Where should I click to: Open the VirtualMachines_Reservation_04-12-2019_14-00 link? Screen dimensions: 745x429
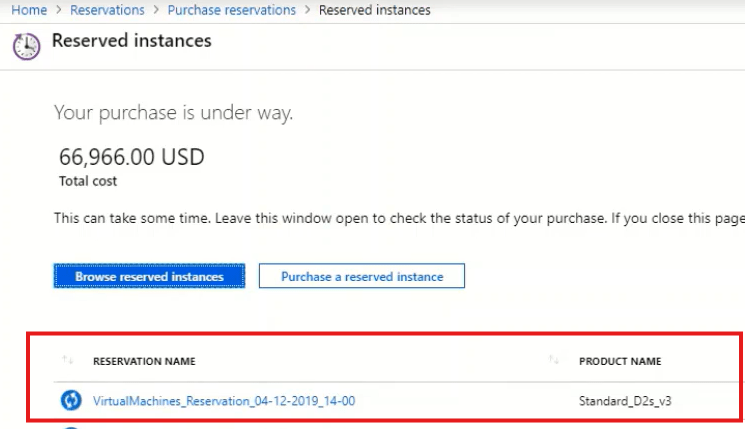(224, 401)
